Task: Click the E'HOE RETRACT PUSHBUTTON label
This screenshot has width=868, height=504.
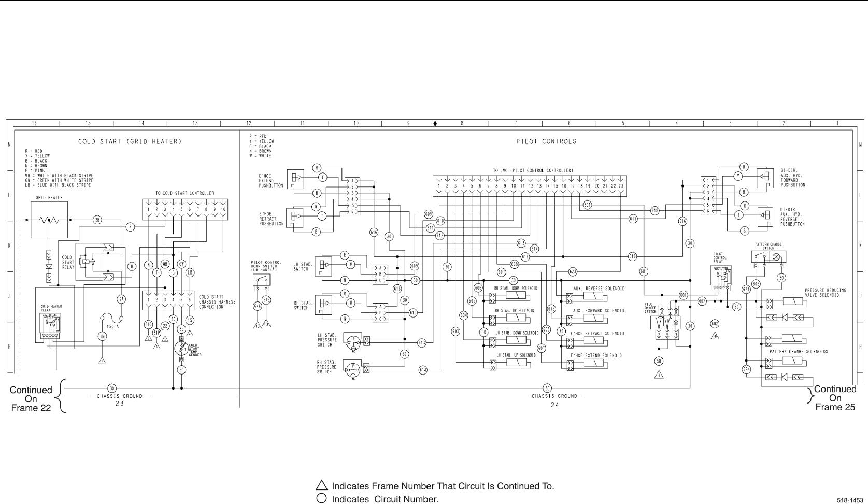Action: tap(271, 219)
